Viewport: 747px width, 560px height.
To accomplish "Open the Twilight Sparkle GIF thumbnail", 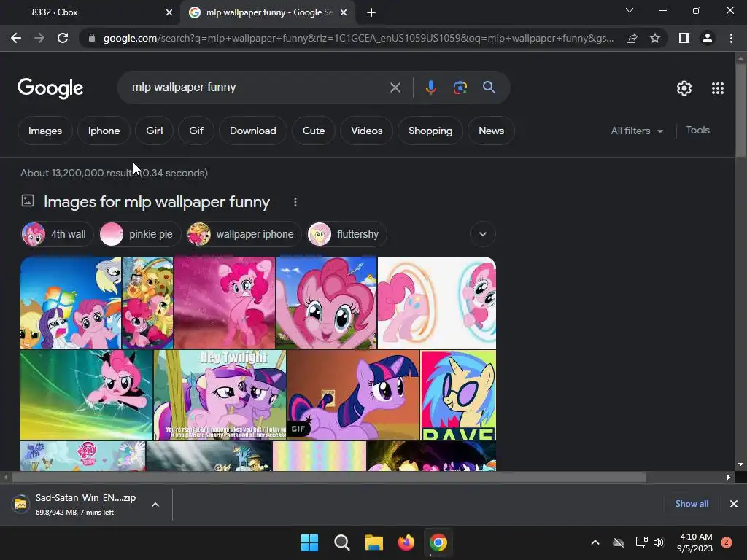I will tap(353, 394).
